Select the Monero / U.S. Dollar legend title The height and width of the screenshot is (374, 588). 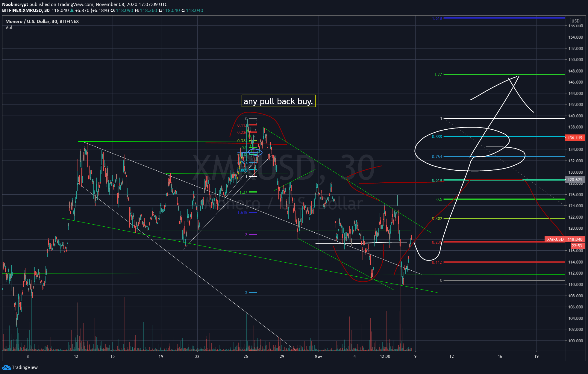42,21
